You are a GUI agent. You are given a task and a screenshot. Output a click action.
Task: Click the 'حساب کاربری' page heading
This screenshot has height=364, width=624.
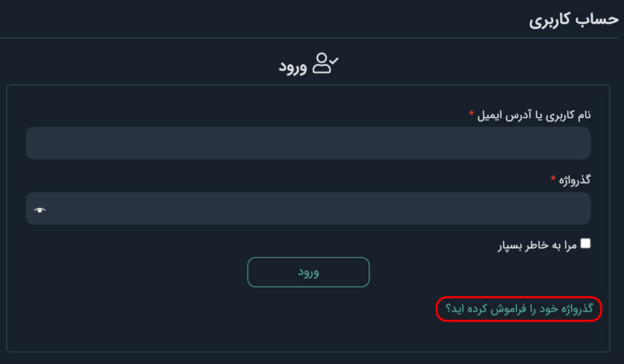573,19
